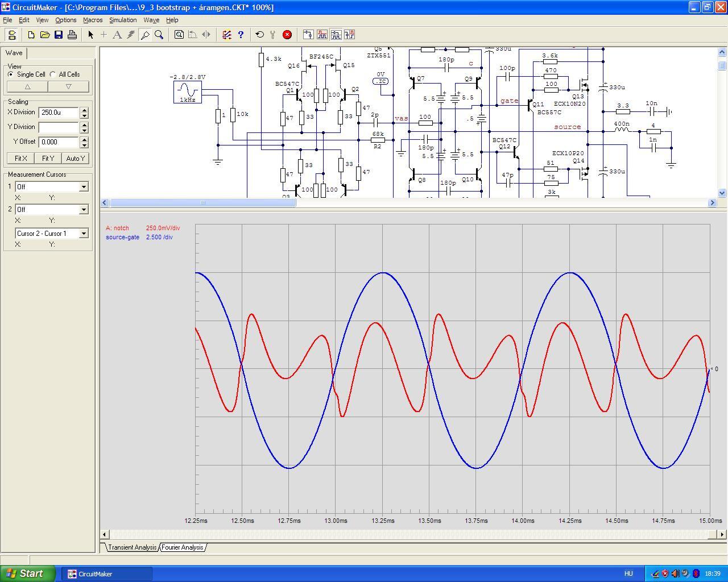Switch to the Fourier Analysis tab

(182, 547)
